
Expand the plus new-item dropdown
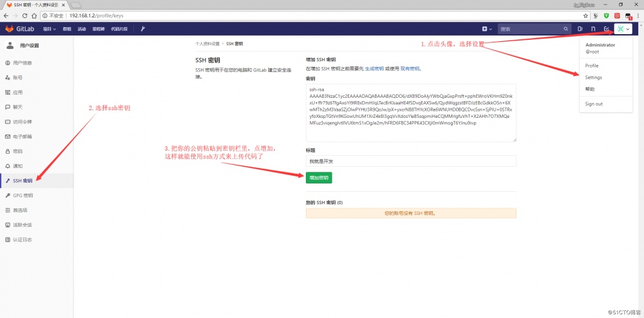pos(487,29)
